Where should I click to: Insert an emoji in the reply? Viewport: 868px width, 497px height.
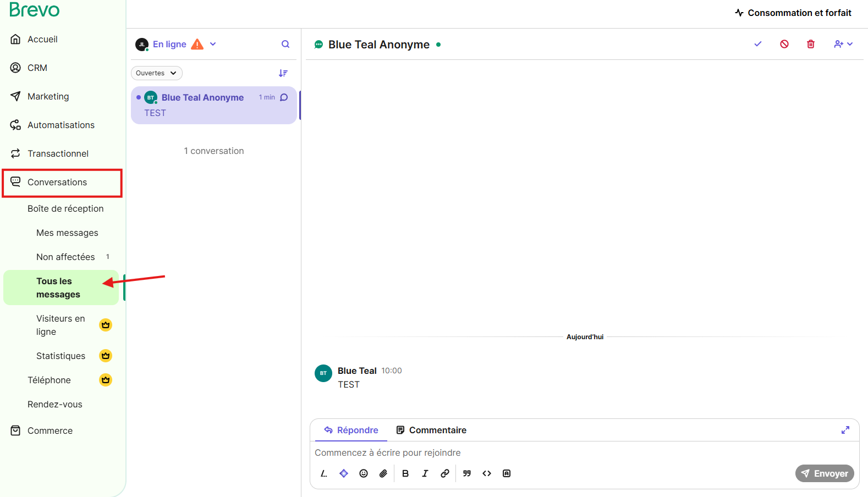364,473
